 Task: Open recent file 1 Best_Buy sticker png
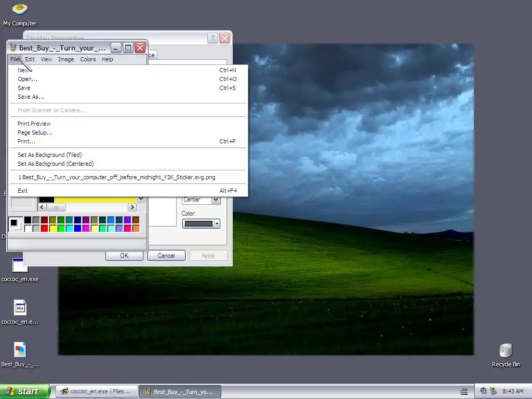[x=128, y=178]
